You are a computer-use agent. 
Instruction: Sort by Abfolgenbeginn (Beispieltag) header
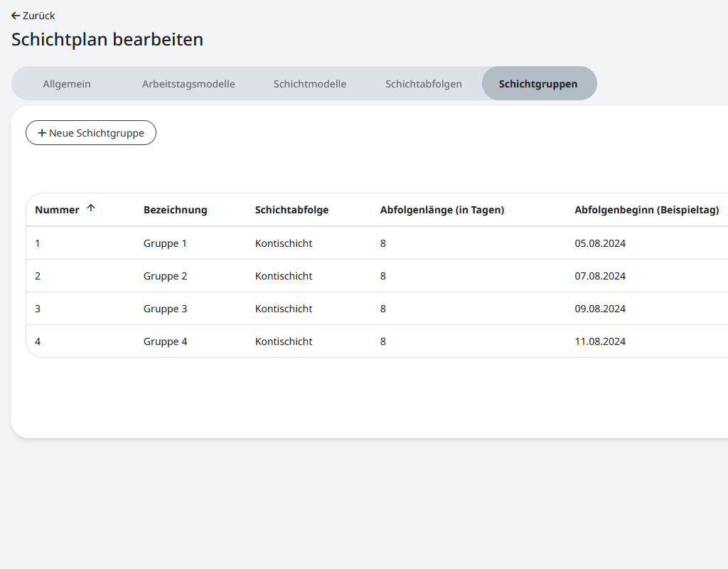(x=646, y=210)
